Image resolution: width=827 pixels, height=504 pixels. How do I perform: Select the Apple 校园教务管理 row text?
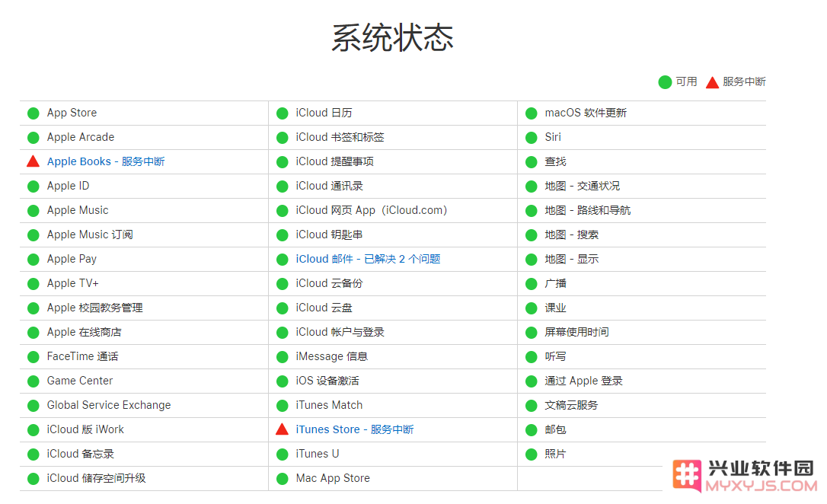(95, 308)
